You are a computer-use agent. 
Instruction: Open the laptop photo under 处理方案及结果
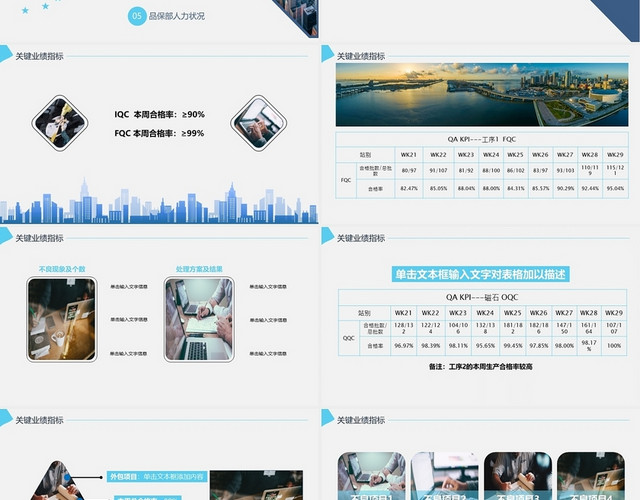point(199,319)
